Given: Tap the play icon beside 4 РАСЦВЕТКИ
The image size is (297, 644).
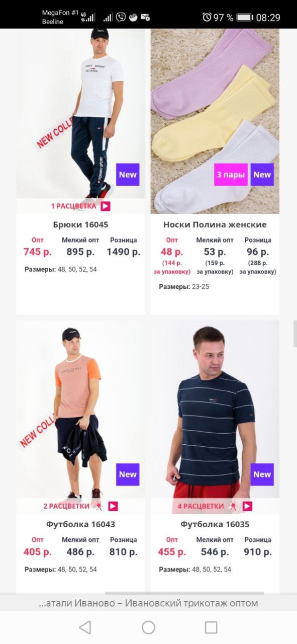Looking at the screenshot, I should click(x=247, y=506).
